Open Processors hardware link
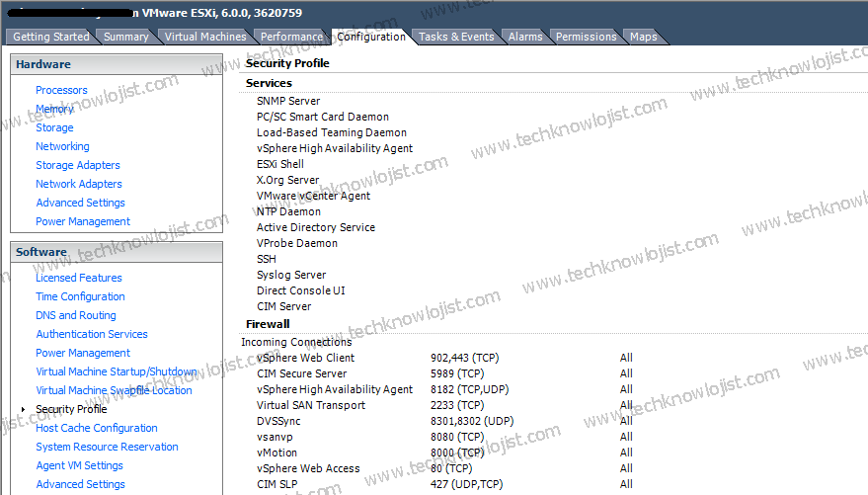The width and height of the screenshot is (868, 495). 61,90
